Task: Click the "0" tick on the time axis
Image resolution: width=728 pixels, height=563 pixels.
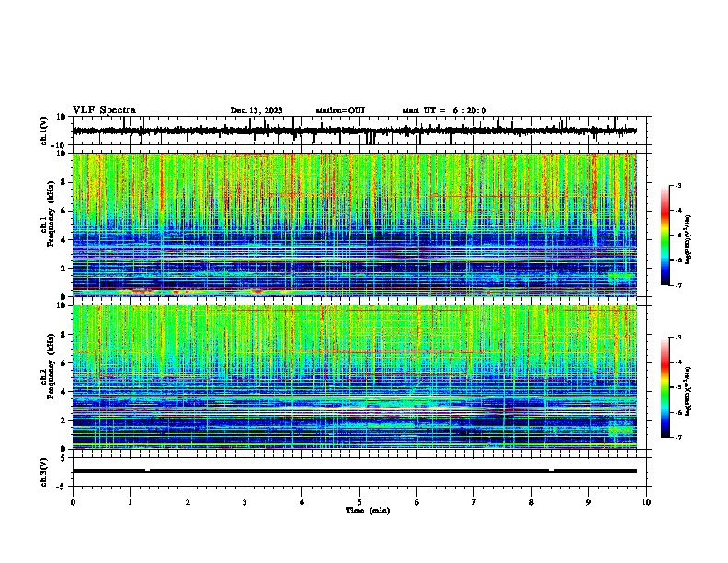Action: click(73, 502)
